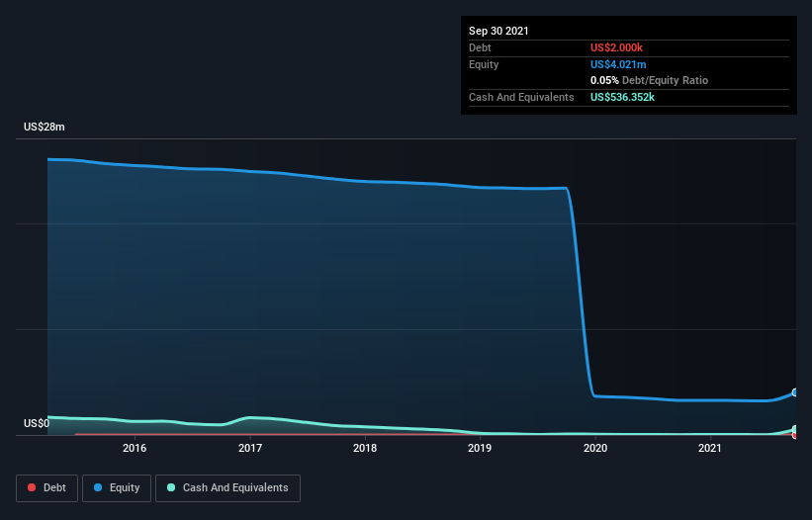Click the US$28m y-axis label
This screenshot has height=520, width=812.
45,127
